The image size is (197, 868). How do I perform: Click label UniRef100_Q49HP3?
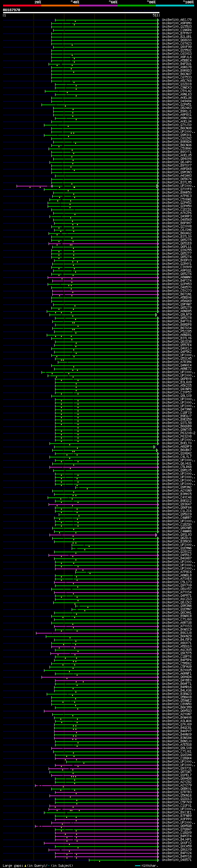tap(177, 216)
